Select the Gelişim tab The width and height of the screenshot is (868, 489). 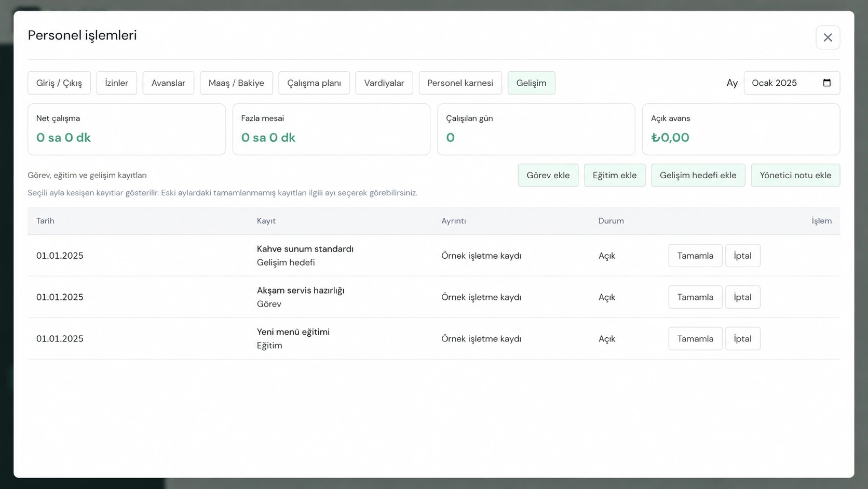pyautogui.click(x=531, y=83)
